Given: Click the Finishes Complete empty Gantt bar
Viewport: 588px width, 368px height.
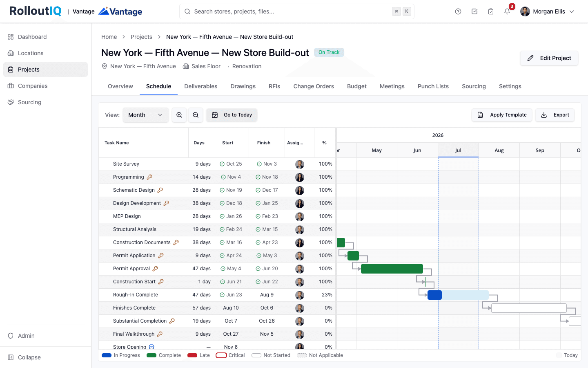Looking at the screenshot, I should click(529, 308).
